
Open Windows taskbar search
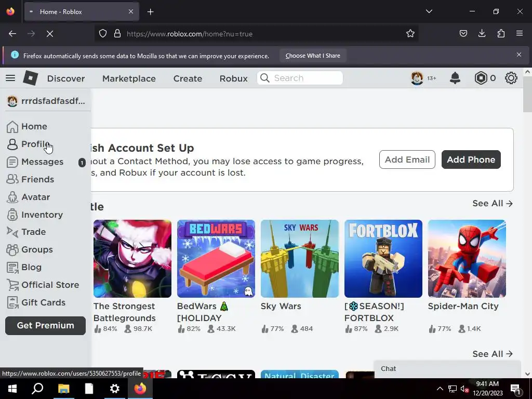[37, 389]
